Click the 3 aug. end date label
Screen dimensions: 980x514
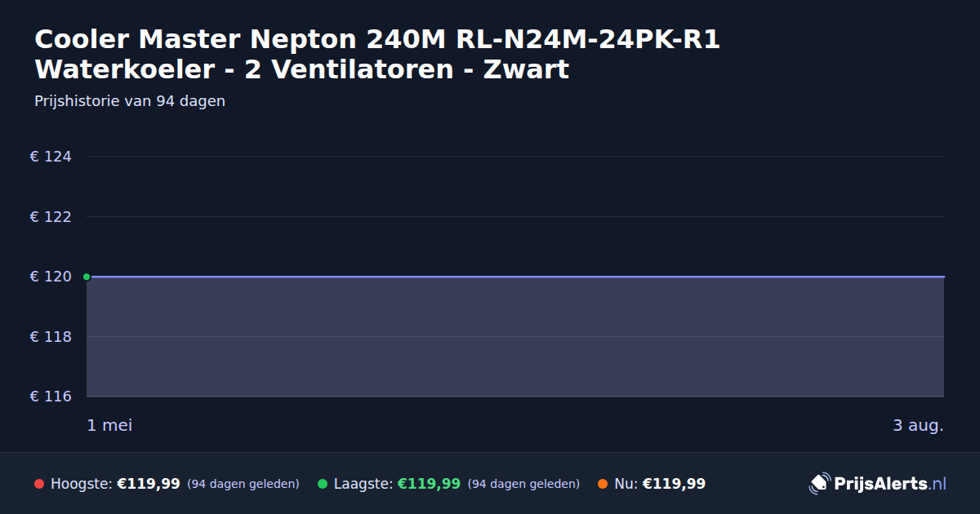coord(918,425)
